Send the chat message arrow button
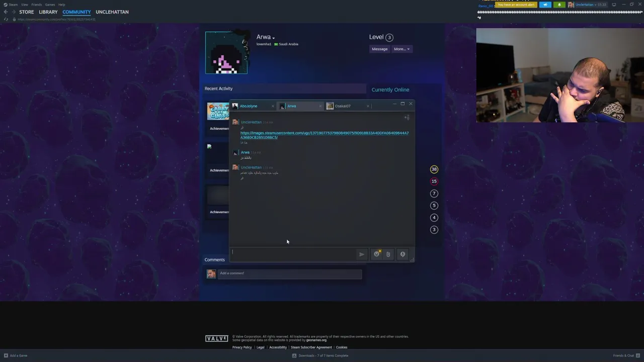The image size is (644, 362). [361, 254]
